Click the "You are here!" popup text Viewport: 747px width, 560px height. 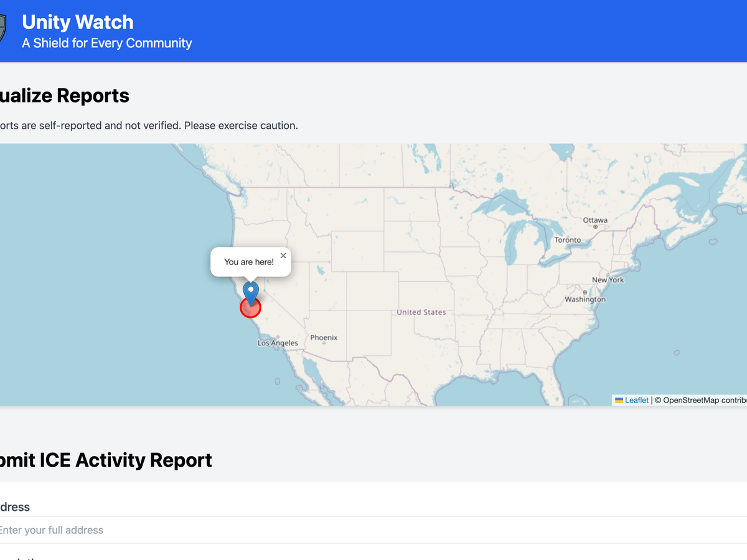[x=248, y=262]
